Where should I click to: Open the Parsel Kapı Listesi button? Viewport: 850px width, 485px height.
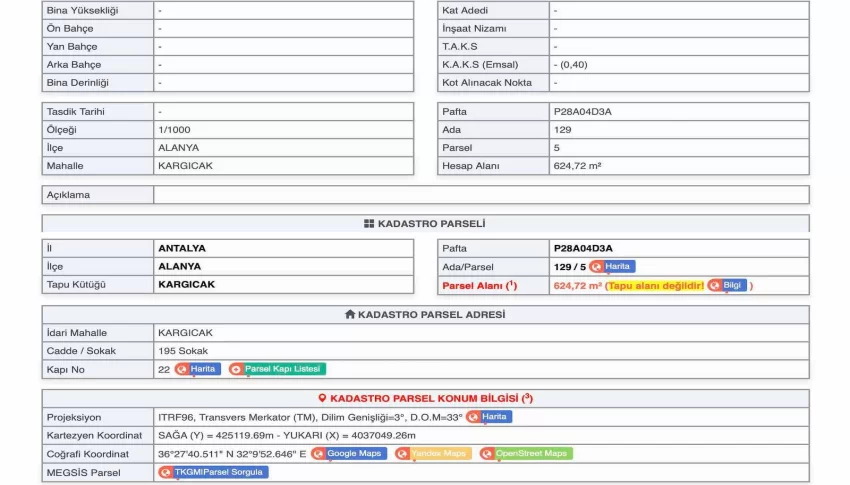click(277, 369)
